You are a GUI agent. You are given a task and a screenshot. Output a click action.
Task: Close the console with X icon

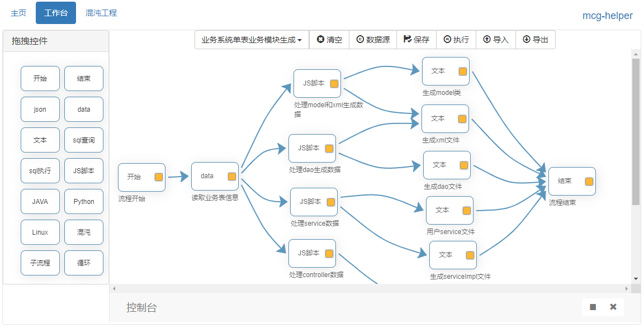pyautogui.click(x=613, y=307)
